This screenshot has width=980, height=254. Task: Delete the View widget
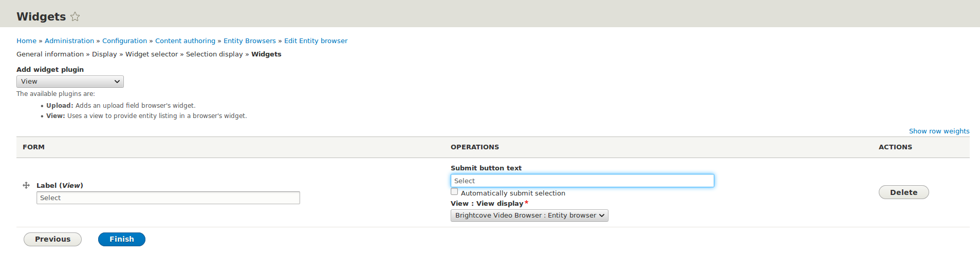click(x=903, y=192)
